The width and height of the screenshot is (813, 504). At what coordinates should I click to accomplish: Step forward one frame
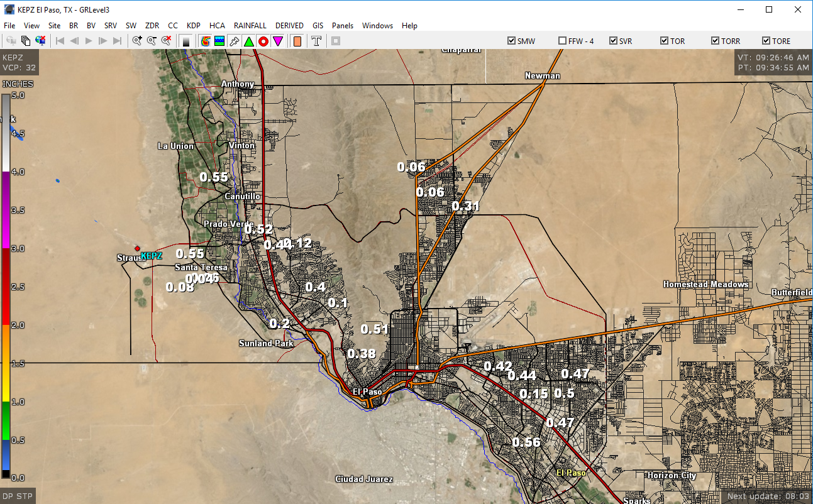(103, 41)
